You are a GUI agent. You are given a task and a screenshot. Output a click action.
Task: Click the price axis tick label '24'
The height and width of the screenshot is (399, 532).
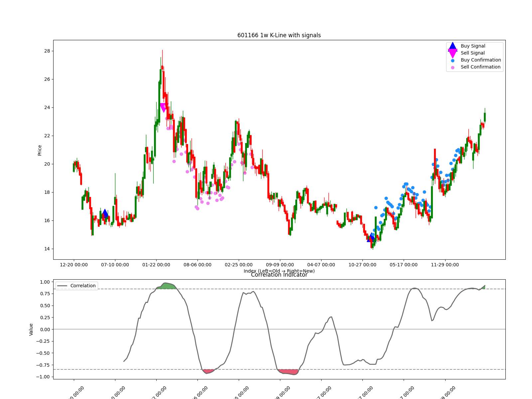(x=47, y=107)
